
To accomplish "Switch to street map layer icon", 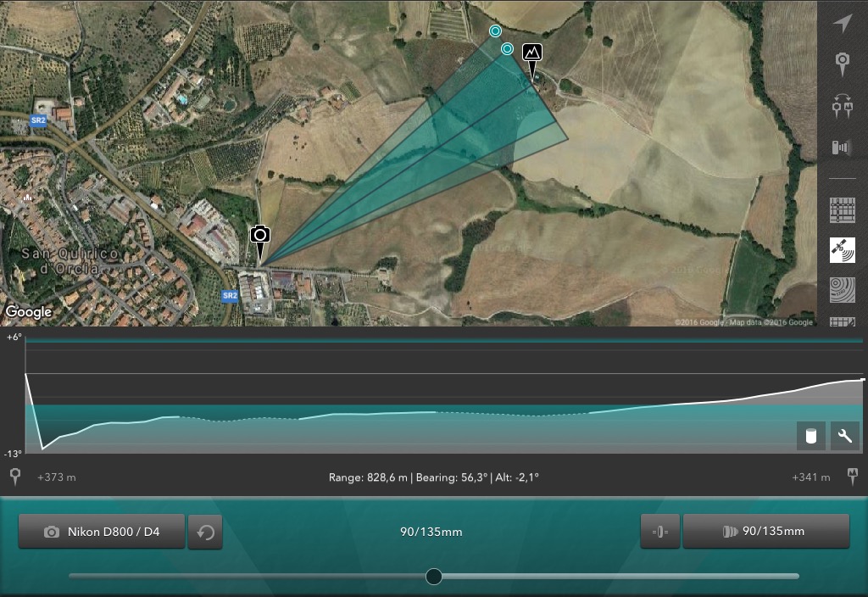I will [x=842, y=210].
